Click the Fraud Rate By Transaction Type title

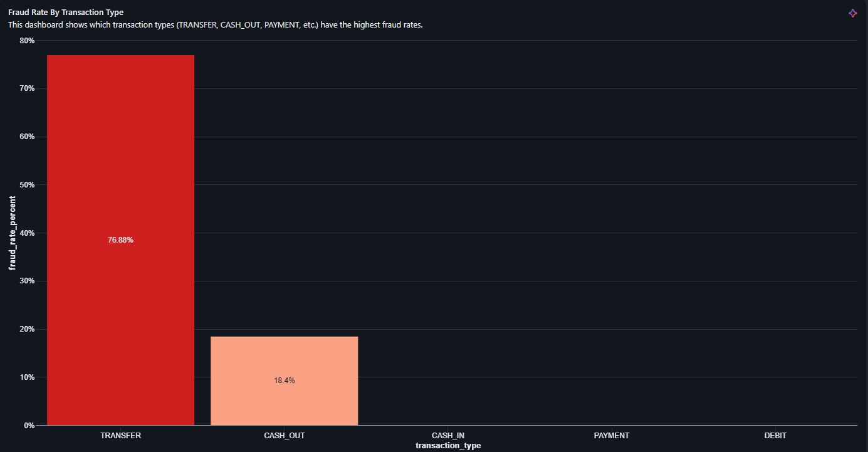(x=66, y=13)
